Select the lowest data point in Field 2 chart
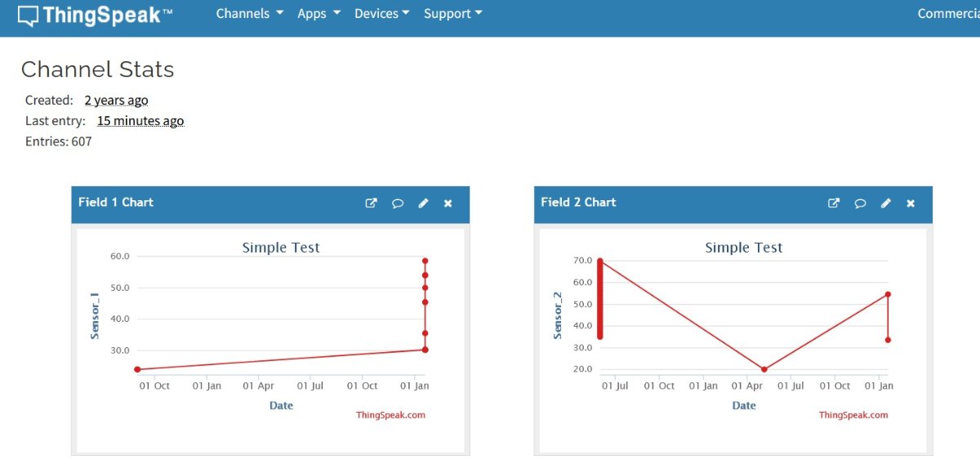Viewport: 980px width, 469px height. [x=764, y=369]
